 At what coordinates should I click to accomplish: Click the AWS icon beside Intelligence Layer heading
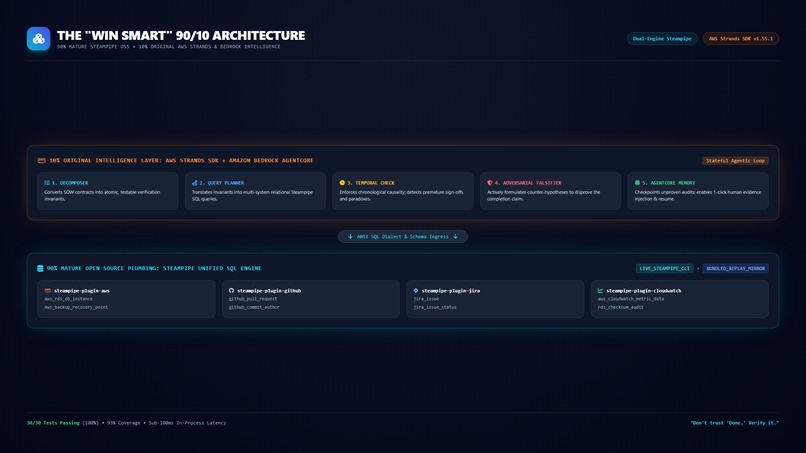42,160
